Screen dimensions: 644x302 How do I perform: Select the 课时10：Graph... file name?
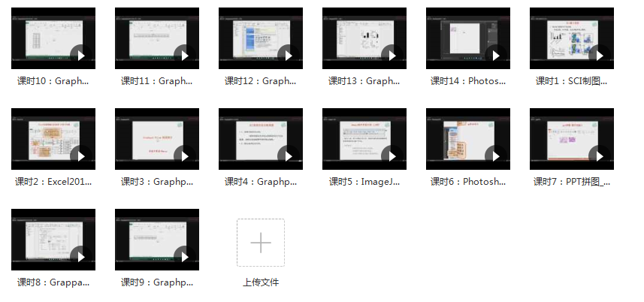[x=53, y=81]
